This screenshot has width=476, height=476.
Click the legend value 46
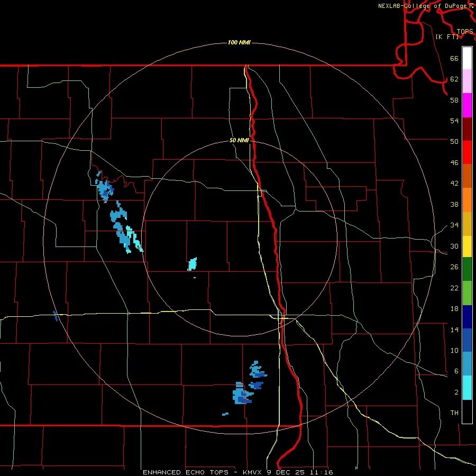[x=454, y=163]
